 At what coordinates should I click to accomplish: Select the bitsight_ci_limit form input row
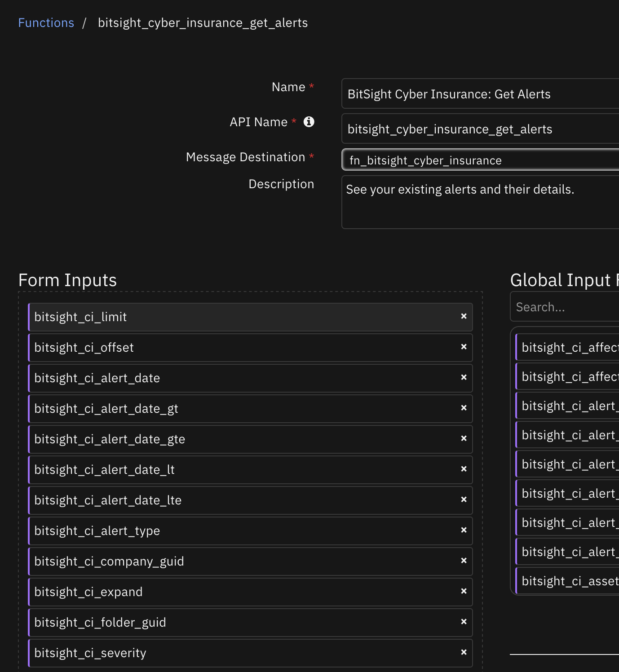(x=250, y=317)
